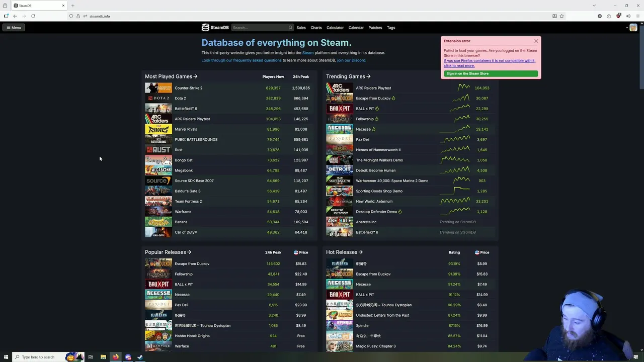The height and width of the screenshot is (362, 644).
Task: Open the Windows Start menu
Action: pos(5,357)
